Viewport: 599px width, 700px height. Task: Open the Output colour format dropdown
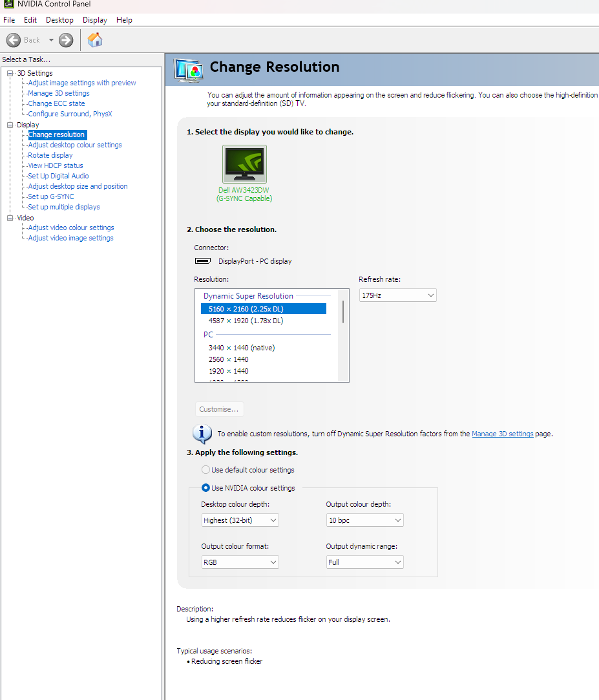click(240, 562)
